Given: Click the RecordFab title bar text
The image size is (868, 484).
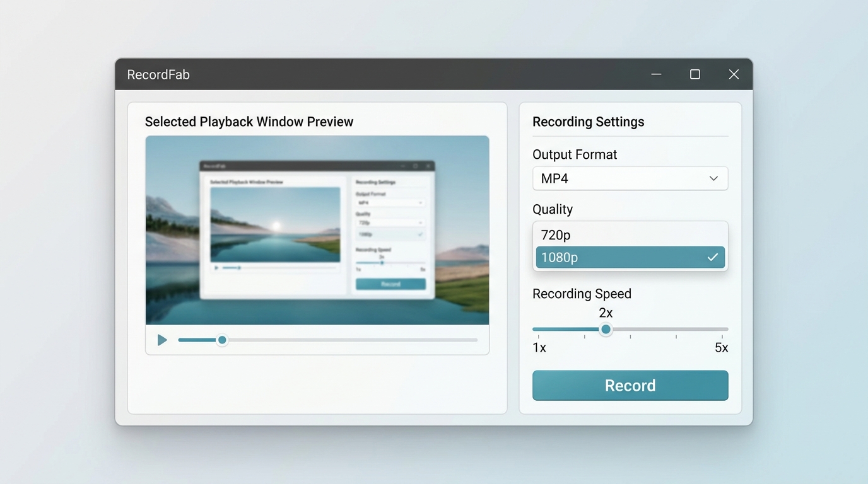Looking at the screenshot, I should click(158, 74).
